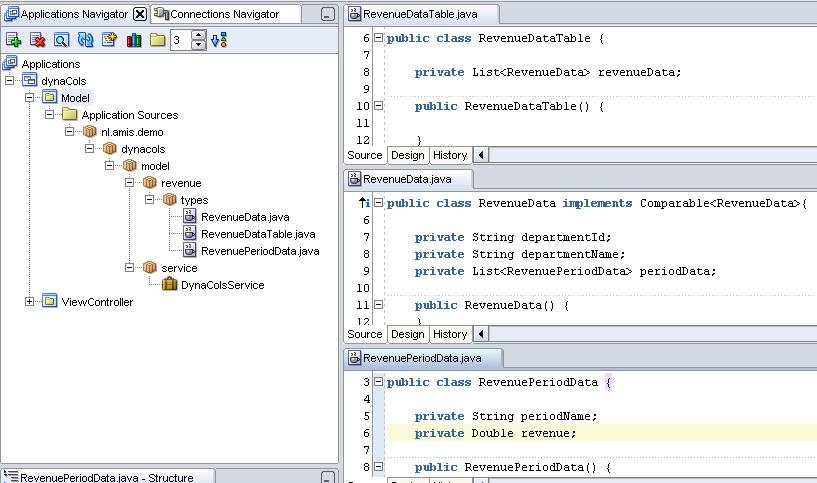The image size is (817, 483).
Task: Select RevenueDataTable.java in the tree
Action: pyautogui.click(x=257, y=234)
